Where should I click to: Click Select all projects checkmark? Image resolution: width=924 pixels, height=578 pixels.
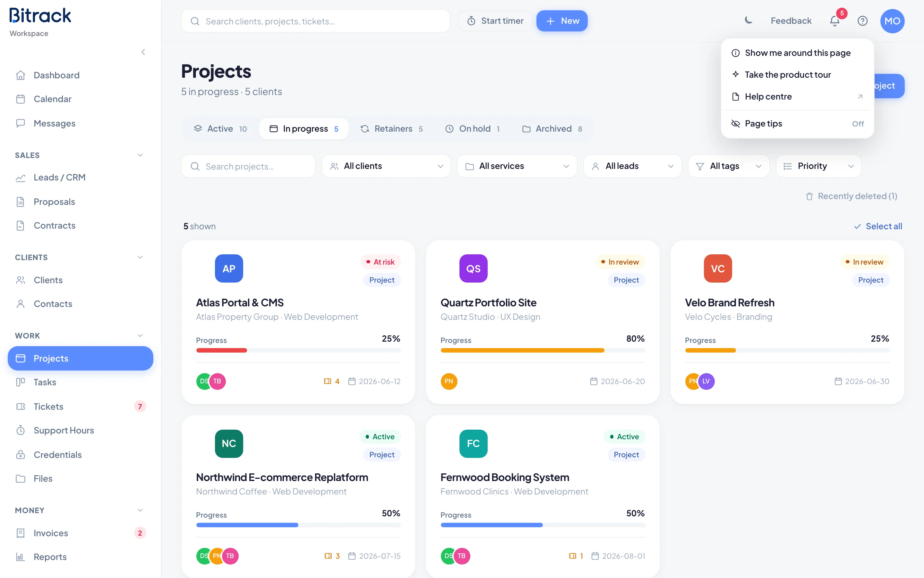point(878,226)
